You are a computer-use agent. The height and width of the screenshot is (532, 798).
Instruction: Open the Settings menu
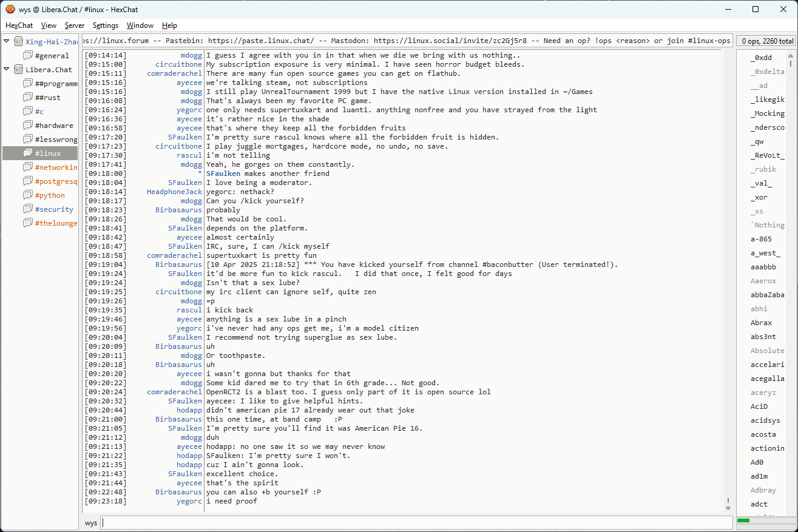click(x=106, y=25)
